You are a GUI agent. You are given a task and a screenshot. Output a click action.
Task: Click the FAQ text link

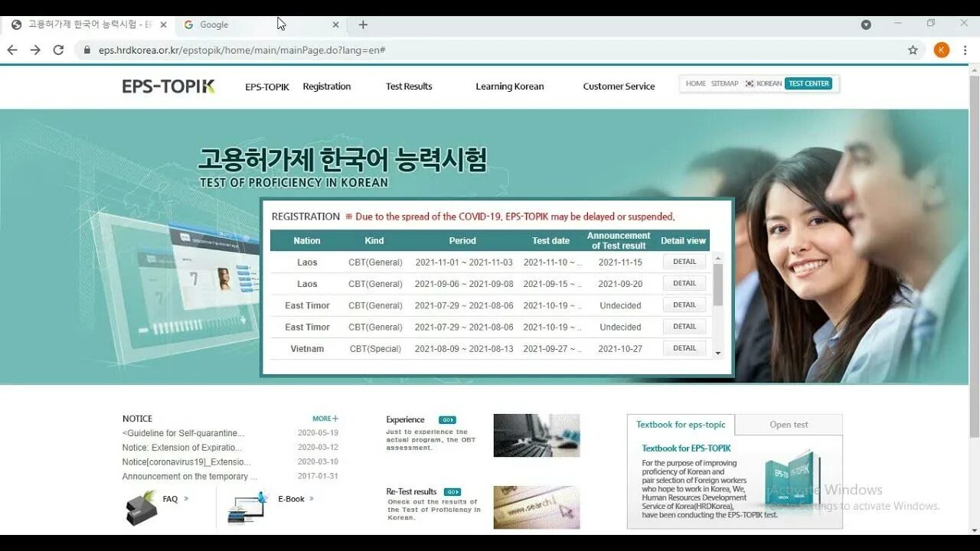(x=170, y=499)
